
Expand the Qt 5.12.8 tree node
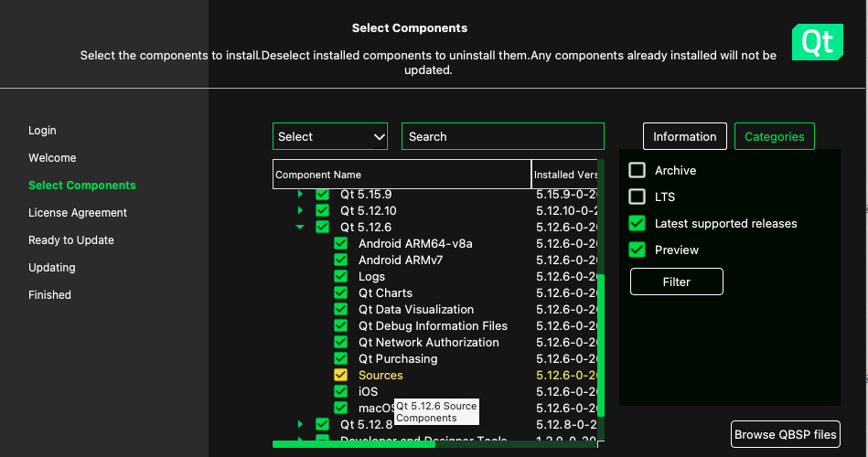coord(300,424)
